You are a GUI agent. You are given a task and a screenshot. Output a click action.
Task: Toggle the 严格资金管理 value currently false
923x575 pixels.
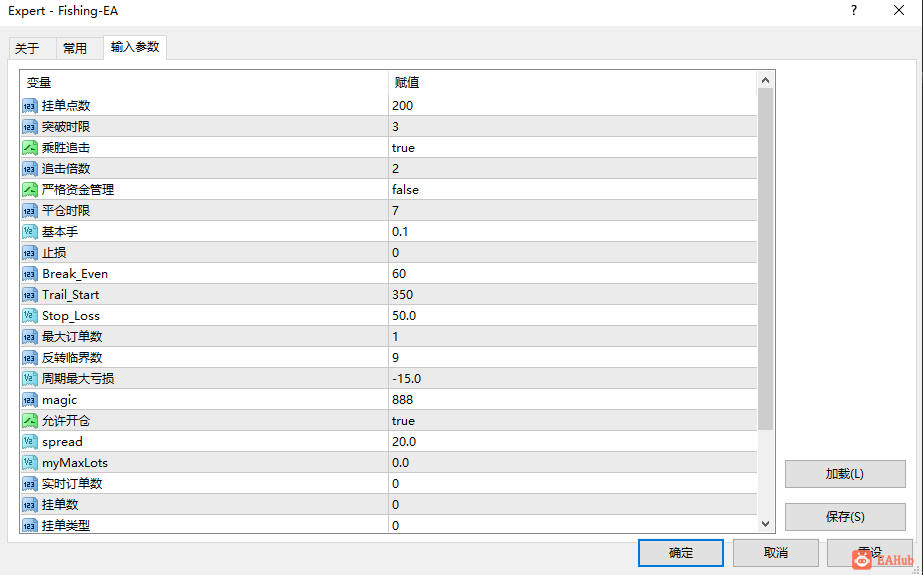click(572, 190)
